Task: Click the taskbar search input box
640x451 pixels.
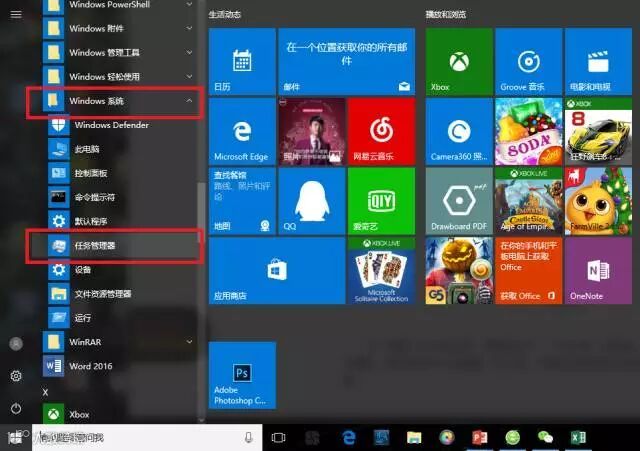Action: (147, 438)
